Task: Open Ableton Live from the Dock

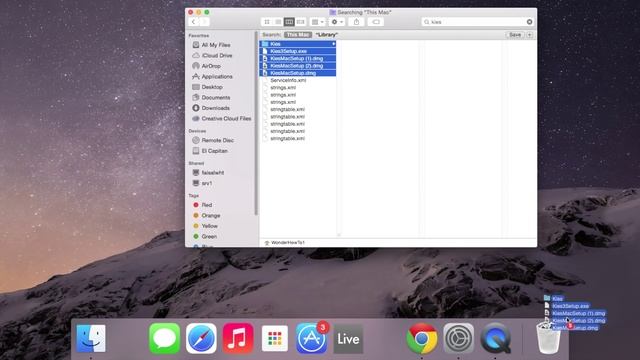Action: click(348, 339)
